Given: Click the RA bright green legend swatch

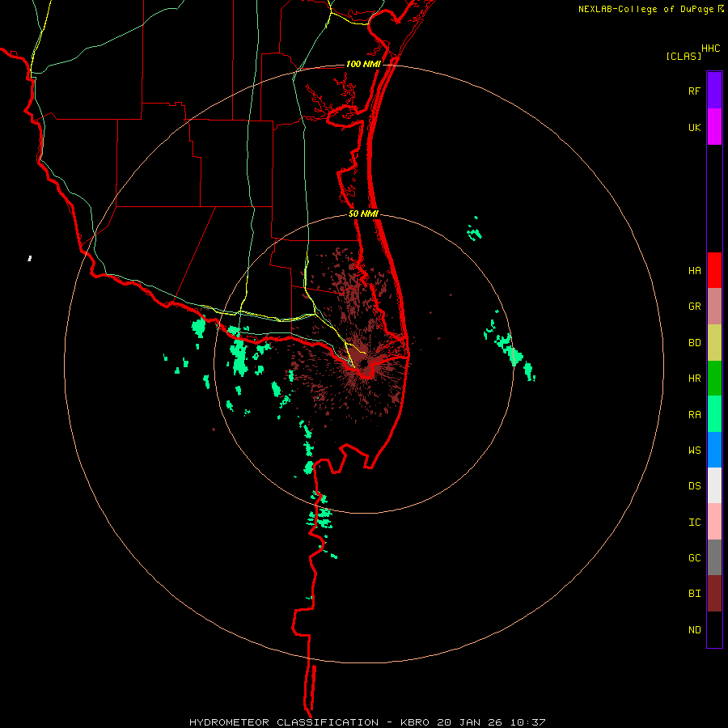Looking at the screenshot, I should pyautogui.click(x=714, y=414).
